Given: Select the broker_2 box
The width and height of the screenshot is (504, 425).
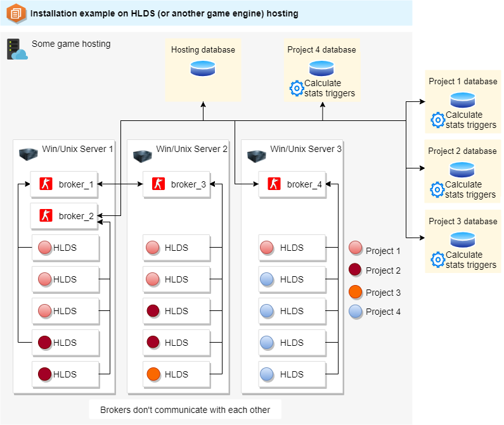Looking at the screenshot, I should (x=64, y=216).
